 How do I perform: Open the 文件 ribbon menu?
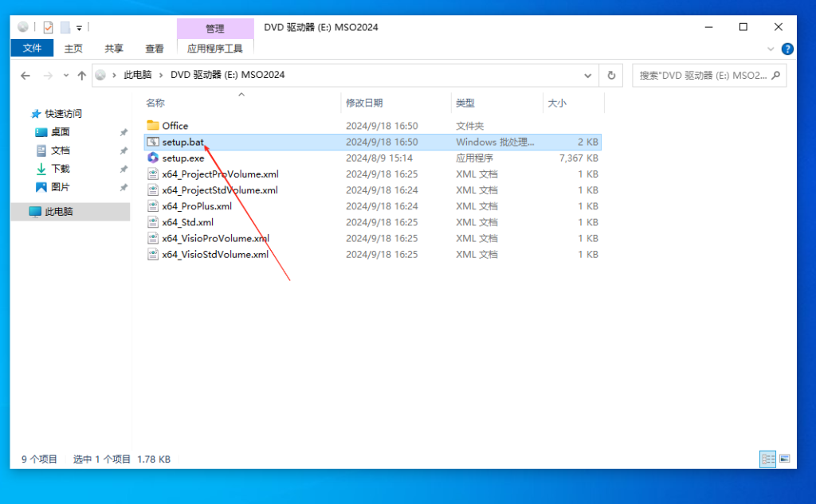tap(32, 48)
